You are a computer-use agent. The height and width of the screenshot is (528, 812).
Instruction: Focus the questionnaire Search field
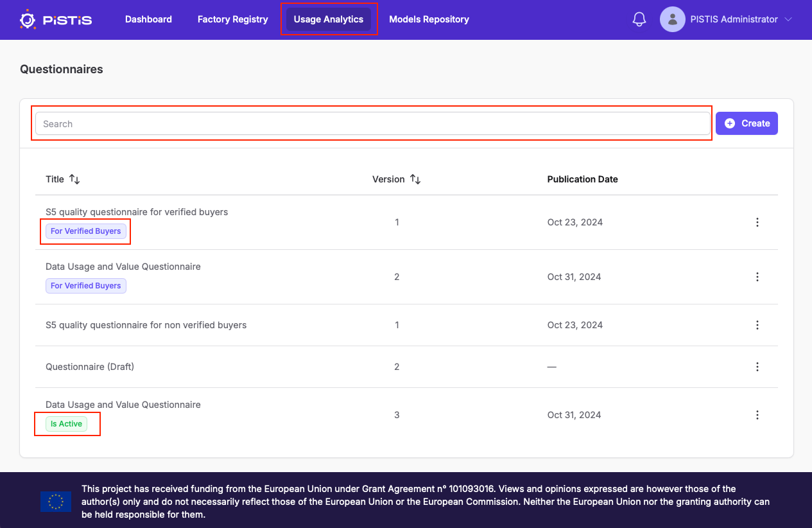tap(372, 123)
